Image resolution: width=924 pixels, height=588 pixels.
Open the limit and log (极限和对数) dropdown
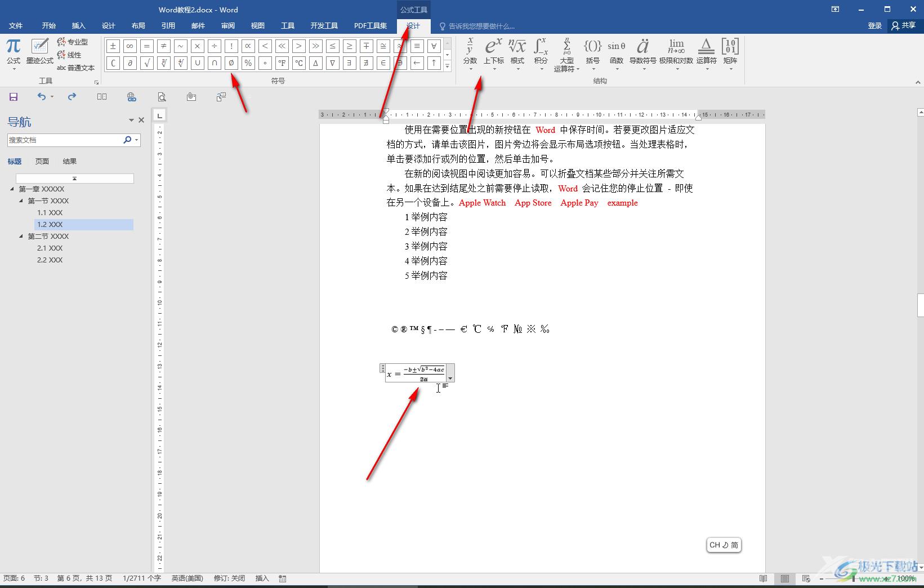pos(676,55)
